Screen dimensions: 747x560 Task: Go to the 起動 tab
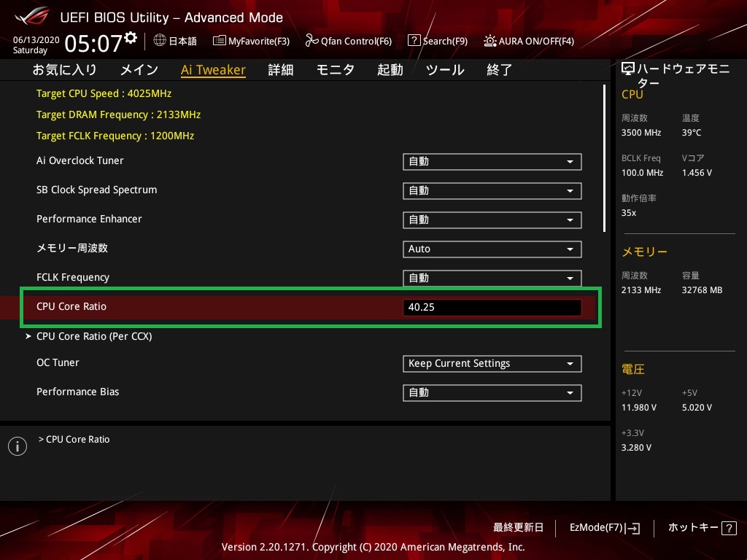click(390, 69)
